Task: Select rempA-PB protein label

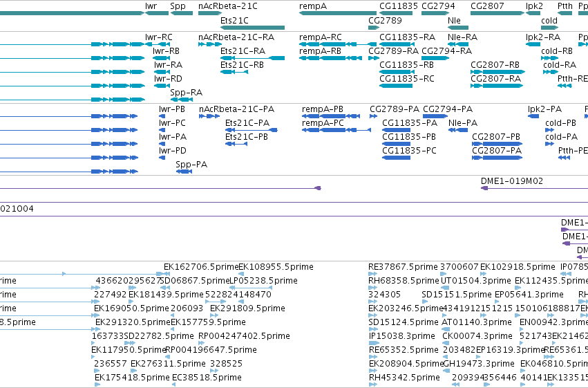Action: (x=323, y=109)
